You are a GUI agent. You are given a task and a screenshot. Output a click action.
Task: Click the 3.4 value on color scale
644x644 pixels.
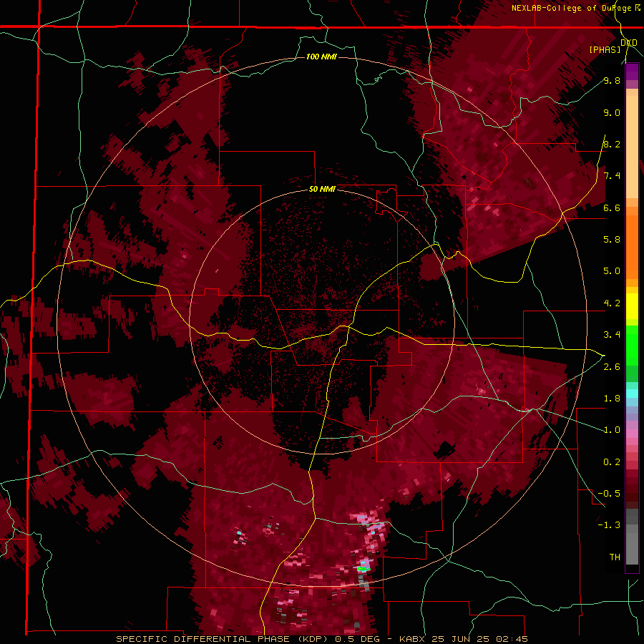tap(612, 335)
